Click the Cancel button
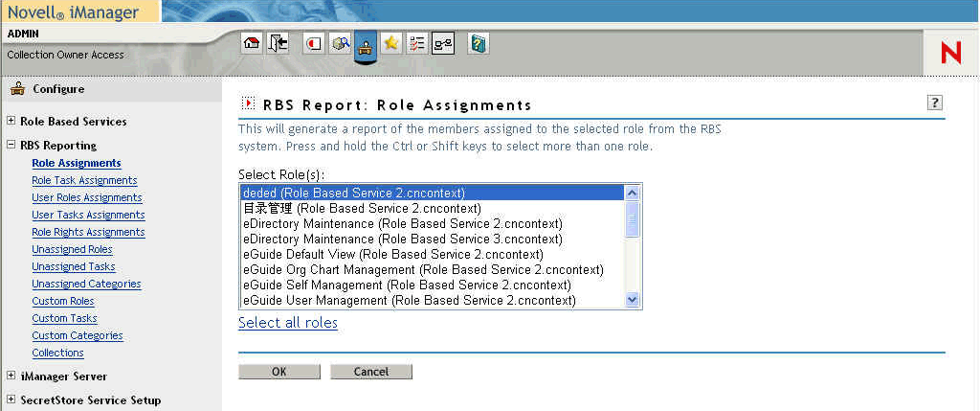Viewport: 980px width, 411px height. pyautogui.click(x=371, y=372)
